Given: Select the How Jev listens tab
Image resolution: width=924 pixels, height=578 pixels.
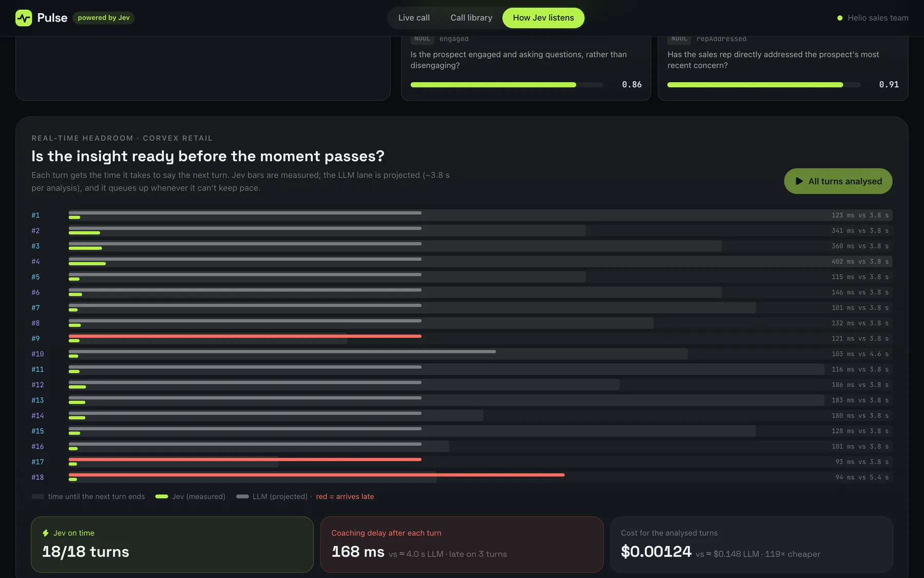Looking at the screenshot, I should pyautogui.click(x=543, y=18).
